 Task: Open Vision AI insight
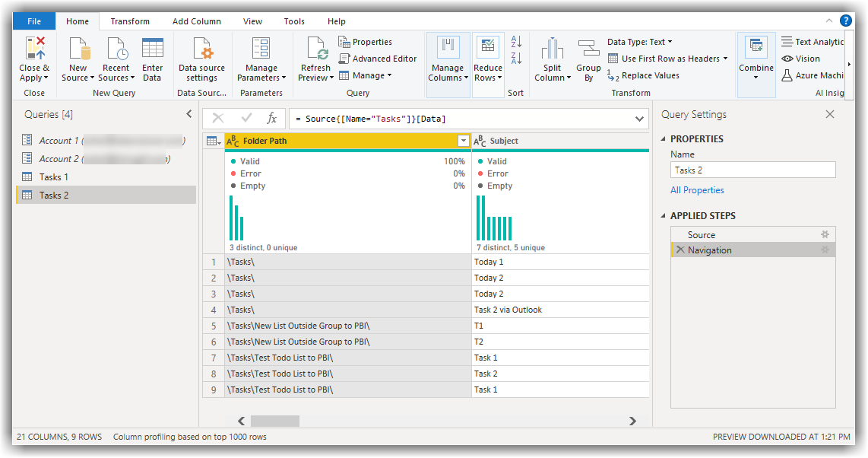(x=800, y=59)
